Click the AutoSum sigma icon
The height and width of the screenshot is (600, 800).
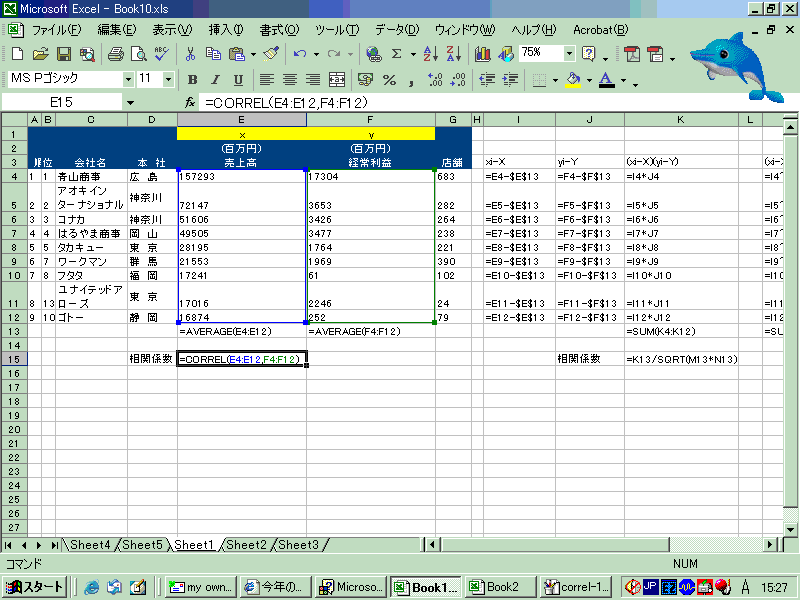click(397, 54)
